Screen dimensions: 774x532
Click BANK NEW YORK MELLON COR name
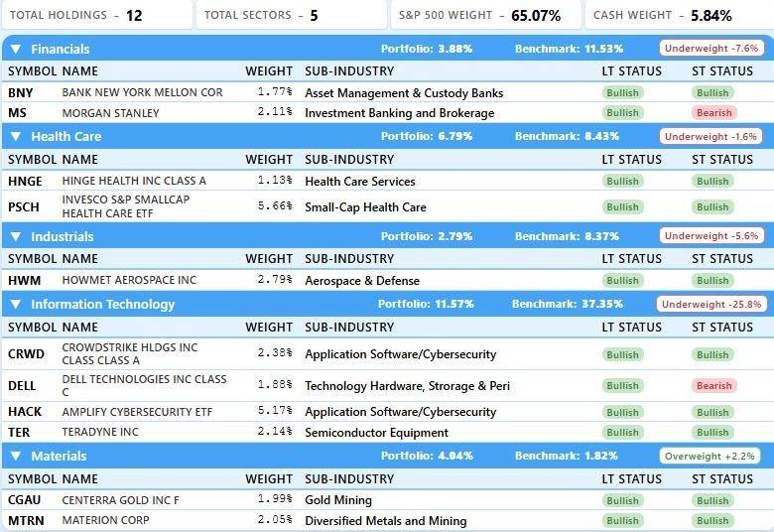coord(142,92)
